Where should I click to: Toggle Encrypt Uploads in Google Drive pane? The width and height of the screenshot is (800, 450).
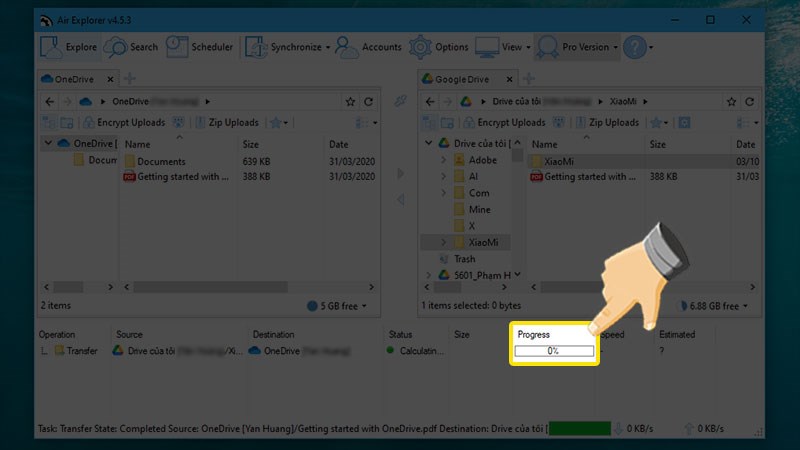tap(504, 122)
